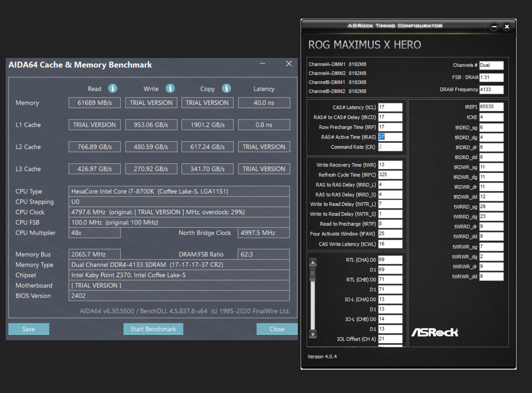Click the IO-L (CHA) D0 field
Screen dimensions: 532x393
point(390,299)
